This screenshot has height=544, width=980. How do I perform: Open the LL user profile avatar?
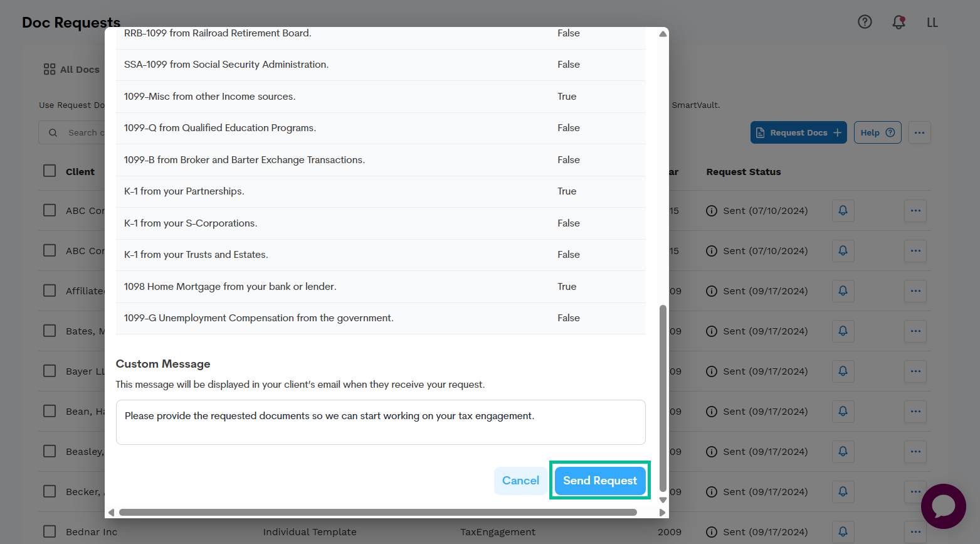pyautogui.click(x=932, y=23)
